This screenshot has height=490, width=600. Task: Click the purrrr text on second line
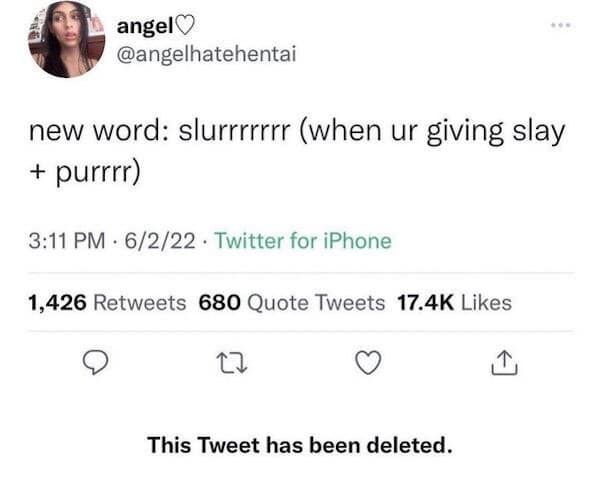point(95,172)
